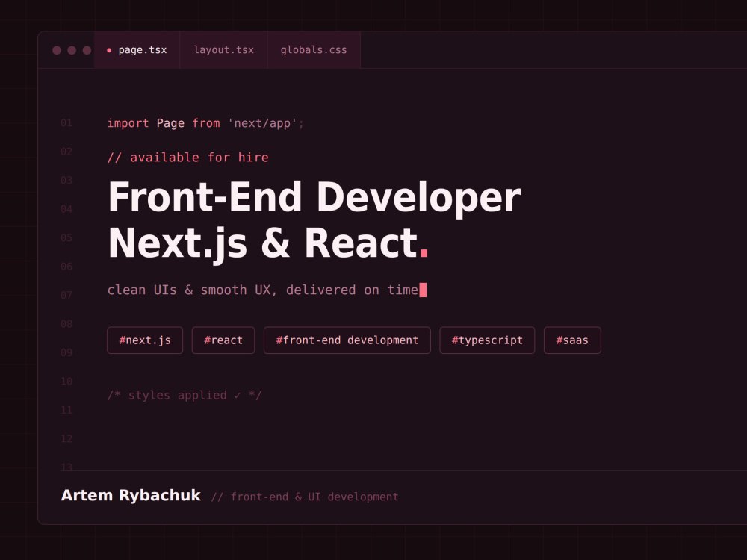Click line number 01 in gutter
Screen dimensions: 747x560
[x=66, y=123]
